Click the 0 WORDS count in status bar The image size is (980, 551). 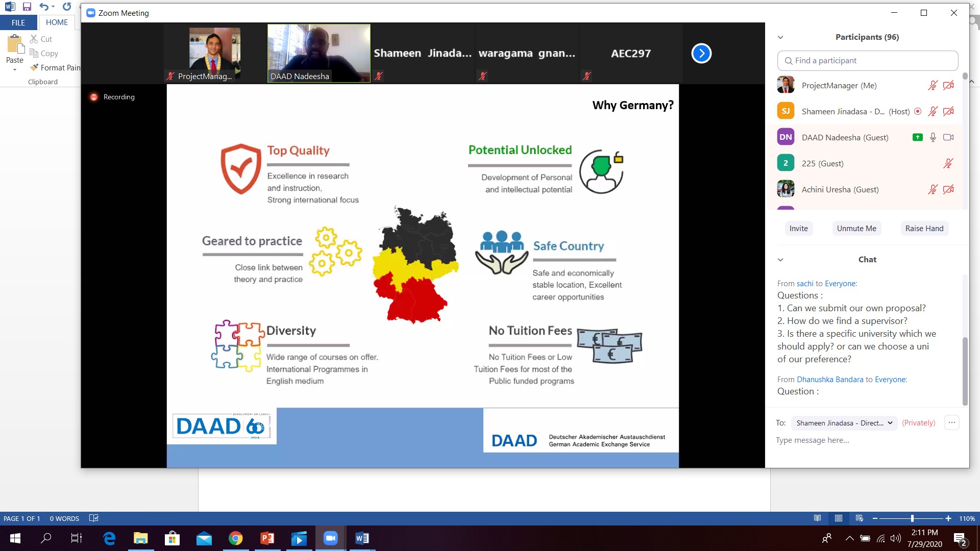(x=64, y=518)
